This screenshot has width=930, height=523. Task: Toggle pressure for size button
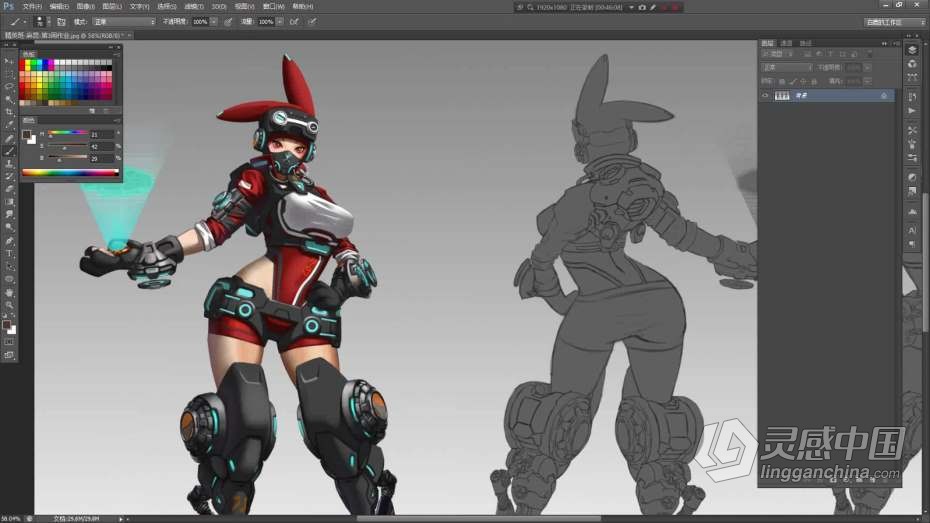coord(312,22)
